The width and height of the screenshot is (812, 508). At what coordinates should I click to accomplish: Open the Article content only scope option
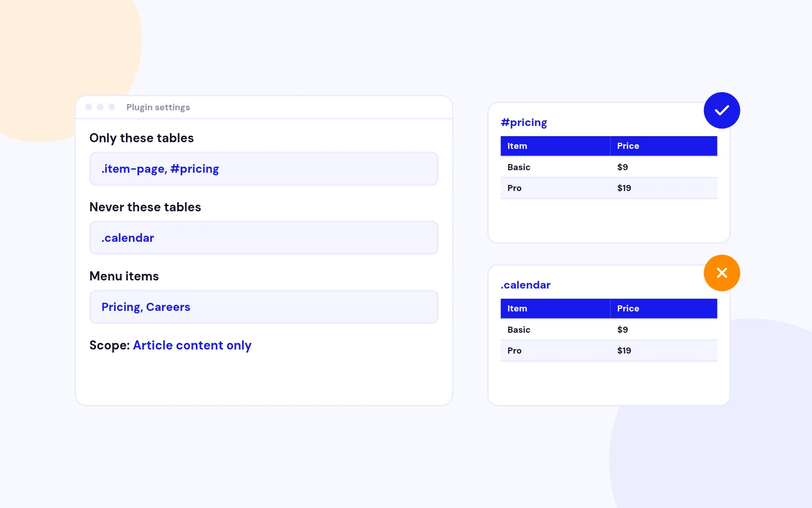point(192,345)
